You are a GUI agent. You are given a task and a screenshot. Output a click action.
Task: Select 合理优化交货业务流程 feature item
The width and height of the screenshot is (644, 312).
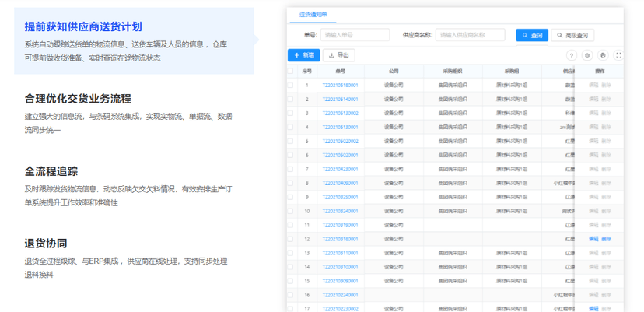tap(78, 99)
